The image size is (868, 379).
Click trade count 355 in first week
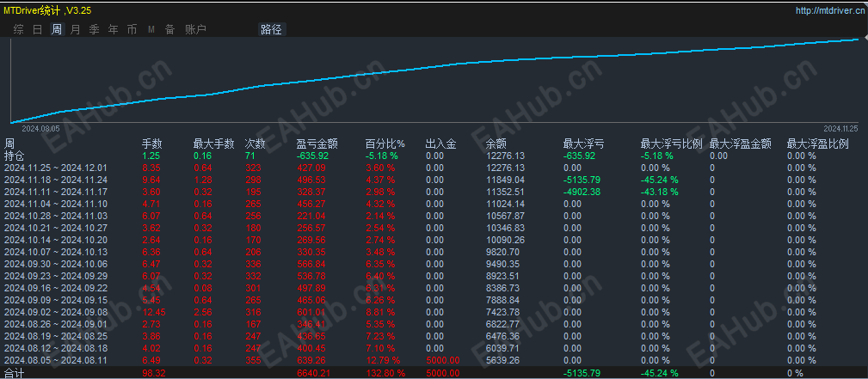pos(252,360)
